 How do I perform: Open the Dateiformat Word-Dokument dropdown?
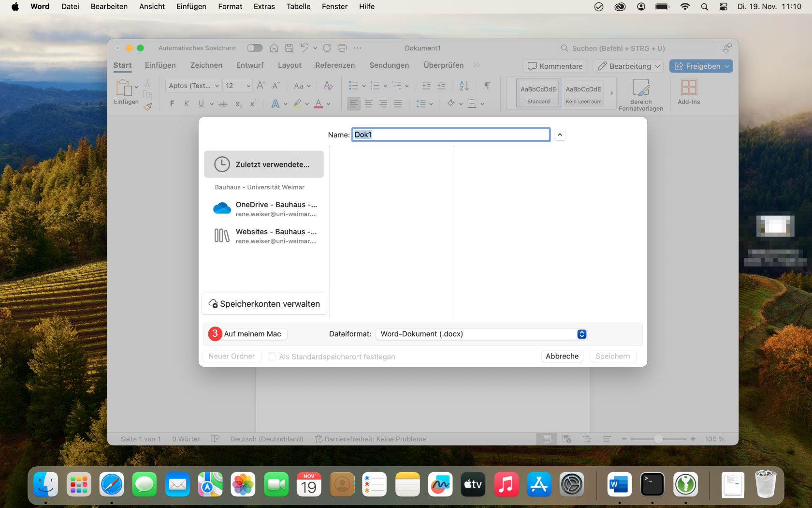(481, 334)
